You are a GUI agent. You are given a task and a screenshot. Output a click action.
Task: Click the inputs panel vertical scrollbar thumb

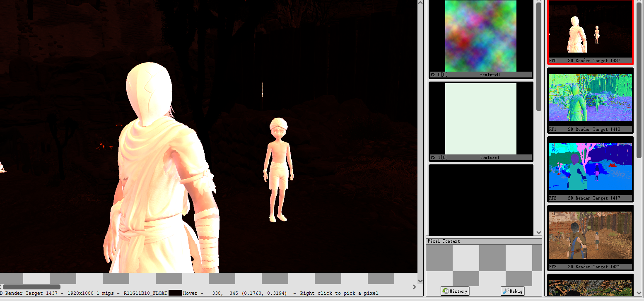click(x=538, y=57)
